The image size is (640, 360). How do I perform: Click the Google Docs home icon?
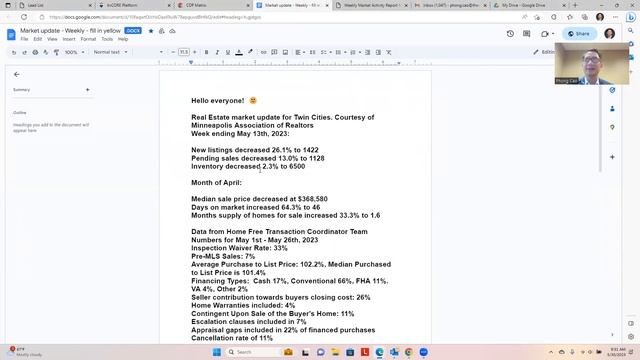[11, 35]
